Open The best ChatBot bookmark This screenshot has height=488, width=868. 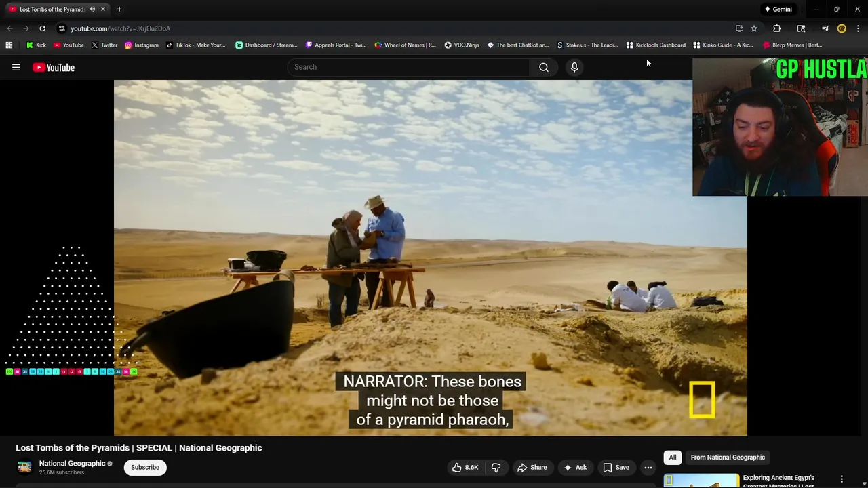coord(518,45)
